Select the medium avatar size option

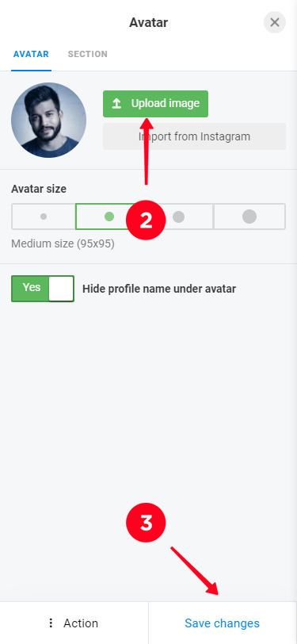coord(109,217)
